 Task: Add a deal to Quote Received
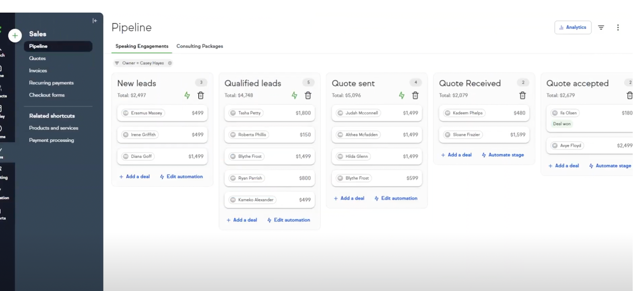click(x=456, y=155)
